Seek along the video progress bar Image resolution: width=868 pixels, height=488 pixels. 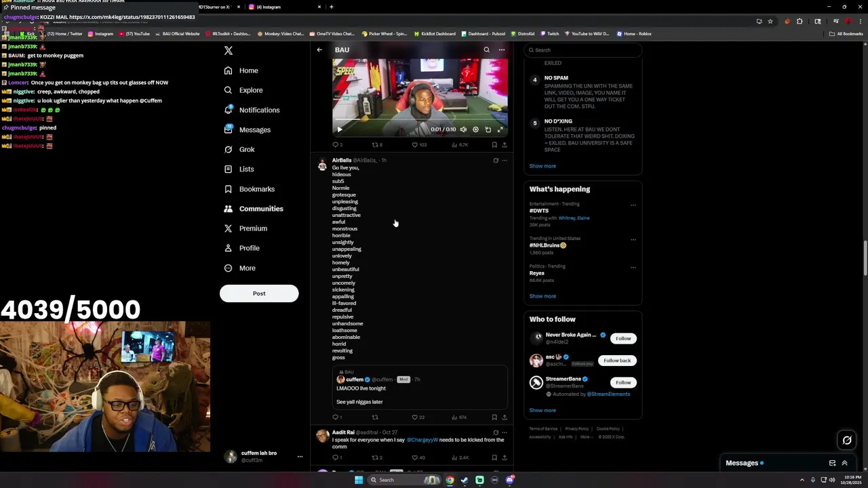(x=420, y=120)
